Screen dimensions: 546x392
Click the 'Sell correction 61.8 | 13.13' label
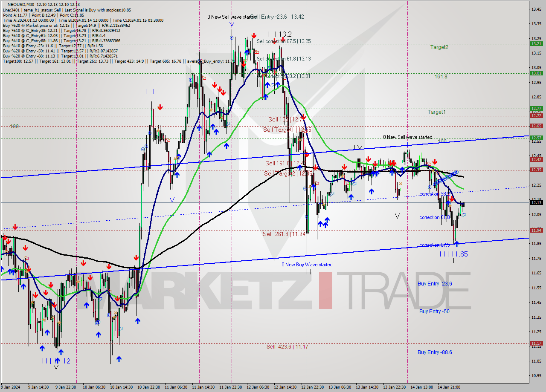coord(284,59)
